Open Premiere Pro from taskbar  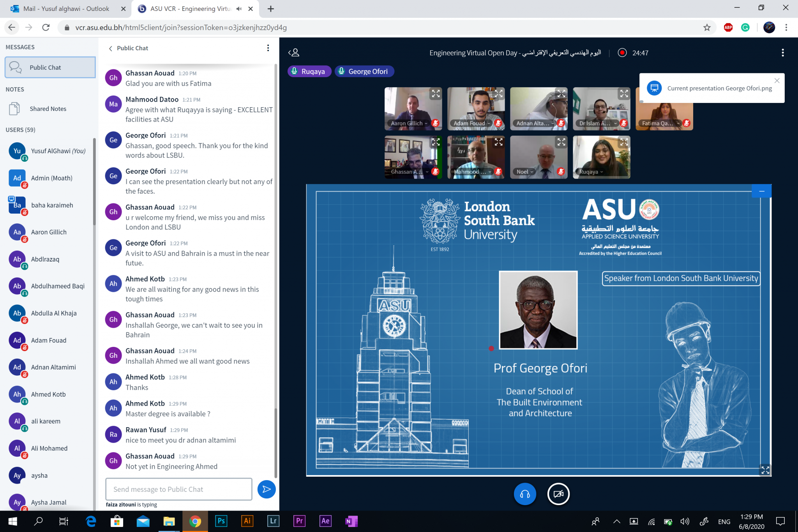pos(300,521)
